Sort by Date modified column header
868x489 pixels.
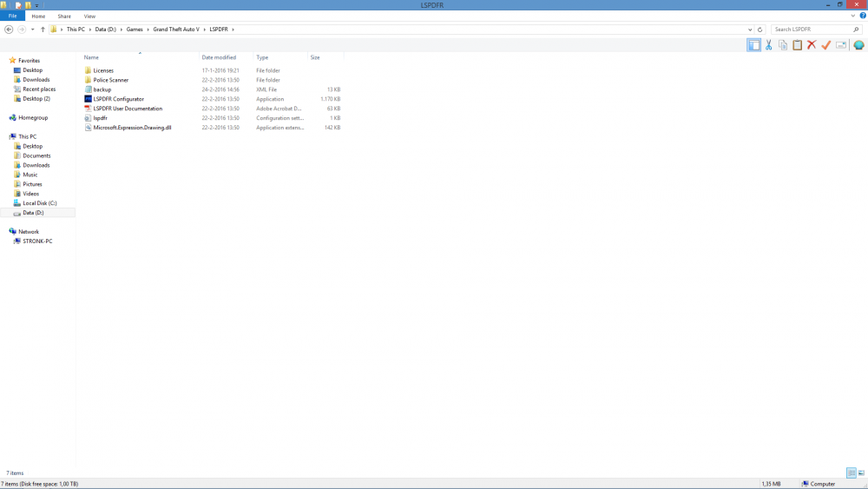(219, 57)
